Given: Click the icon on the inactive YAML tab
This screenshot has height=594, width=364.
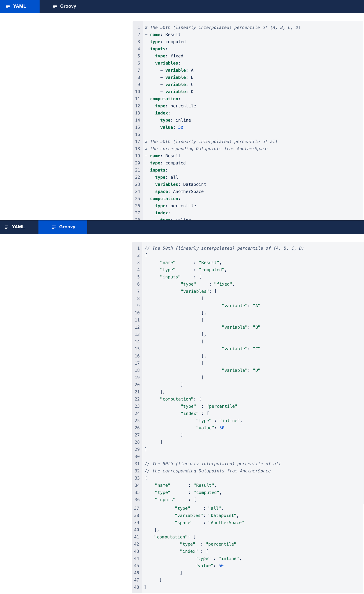Looking at the screenshot, I should tap(6, 227).
